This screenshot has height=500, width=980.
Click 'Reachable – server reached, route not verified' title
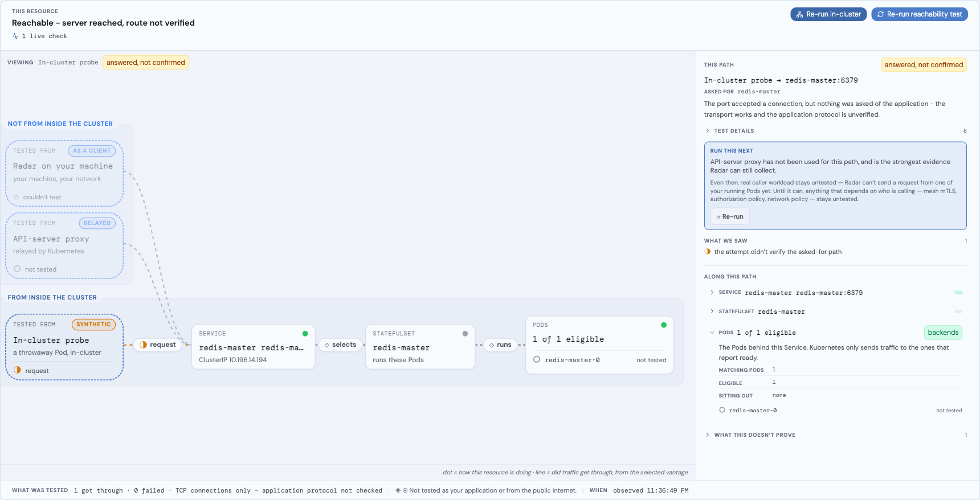click(103, 23)
